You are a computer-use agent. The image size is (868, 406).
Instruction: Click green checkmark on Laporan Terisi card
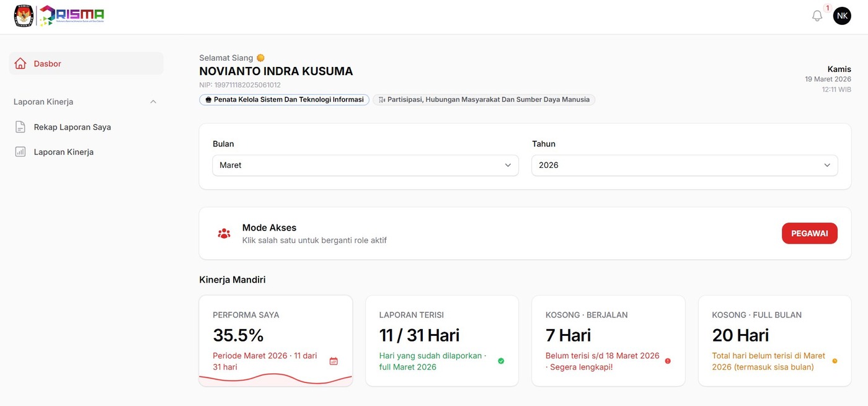coord(501,360)
